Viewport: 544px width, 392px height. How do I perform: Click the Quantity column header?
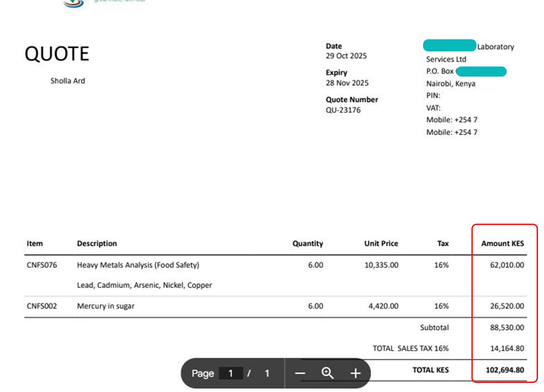307,243
